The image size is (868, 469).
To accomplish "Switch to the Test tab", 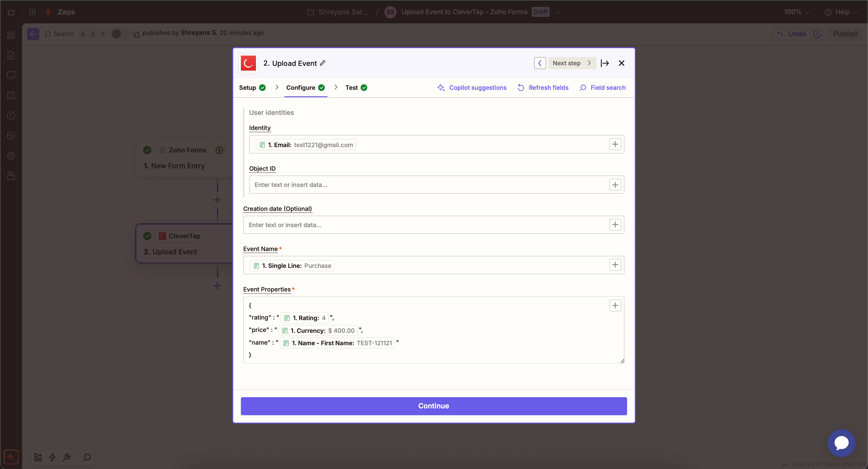I will (356, 88).
